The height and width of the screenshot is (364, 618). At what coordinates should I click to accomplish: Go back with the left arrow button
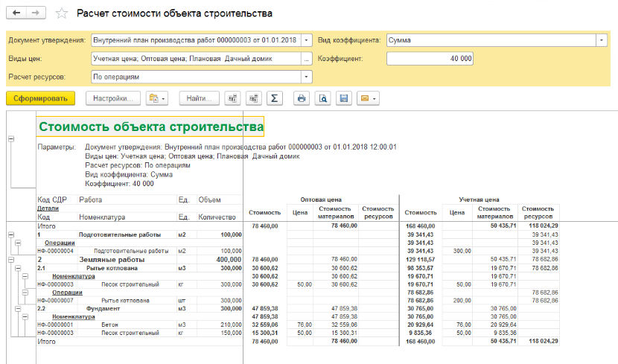click(16, 13)
